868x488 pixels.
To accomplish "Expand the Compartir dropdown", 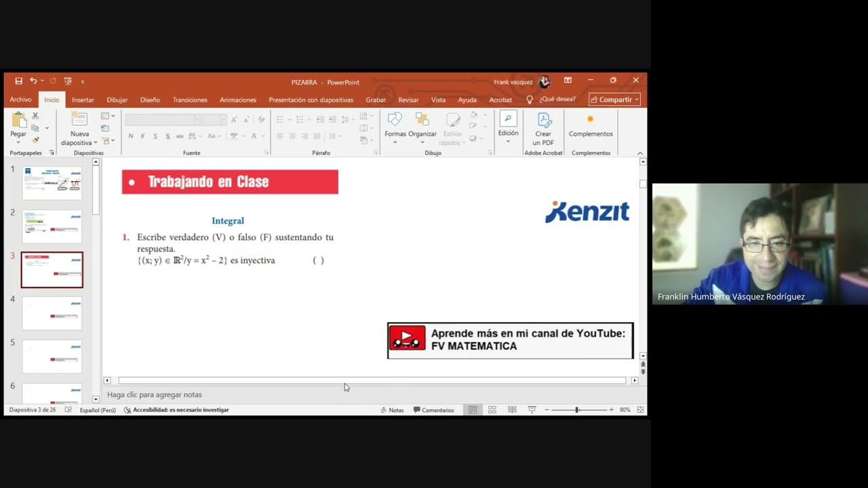I will [x=637, y=100].
